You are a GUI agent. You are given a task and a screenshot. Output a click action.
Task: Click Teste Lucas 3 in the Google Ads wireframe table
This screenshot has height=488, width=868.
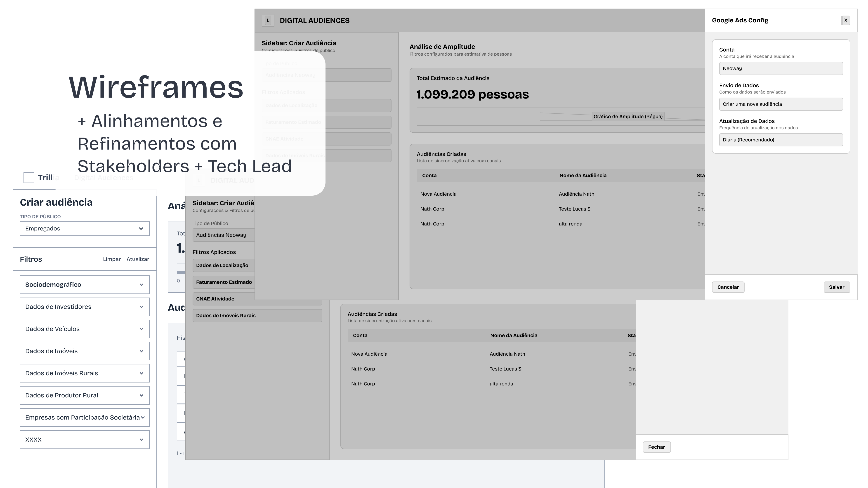(x=575, y=209)
